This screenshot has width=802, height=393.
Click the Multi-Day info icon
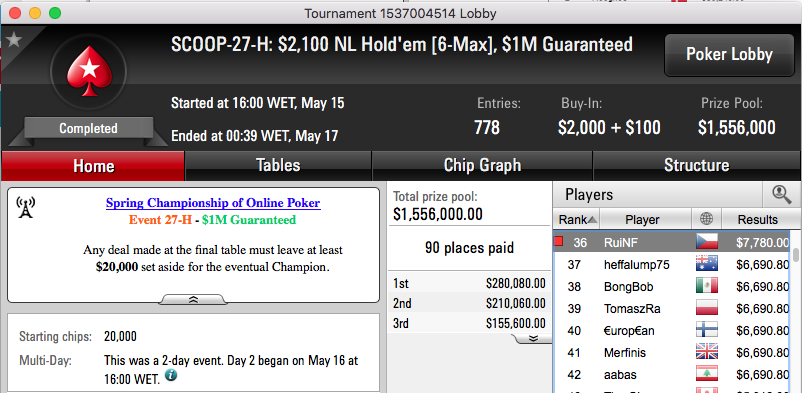click(x=171, y=376)
